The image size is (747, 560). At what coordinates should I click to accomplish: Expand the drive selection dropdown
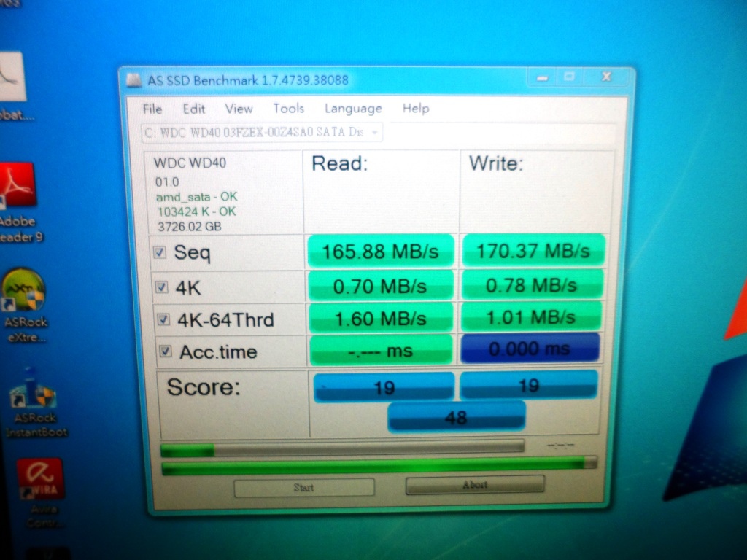(375, 133)
